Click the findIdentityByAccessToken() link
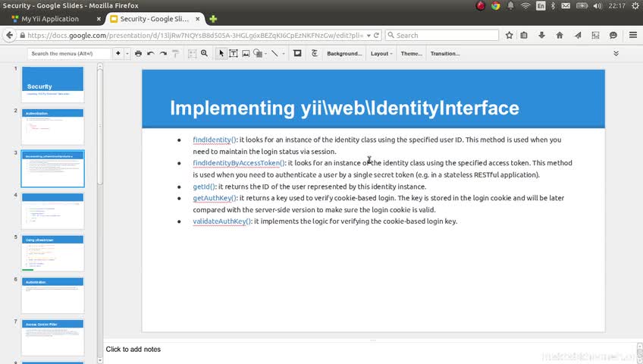 click(x=239, y=163)
